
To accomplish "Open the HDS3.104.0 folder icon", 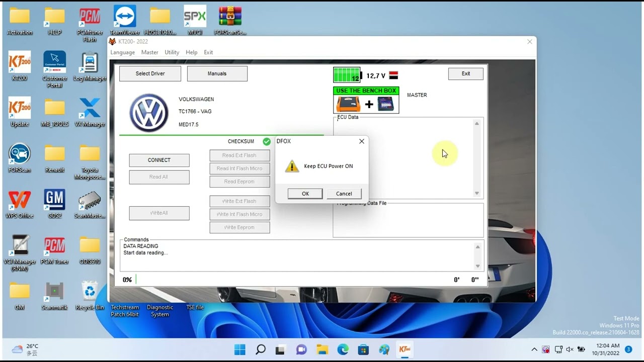I will point(160,21).
